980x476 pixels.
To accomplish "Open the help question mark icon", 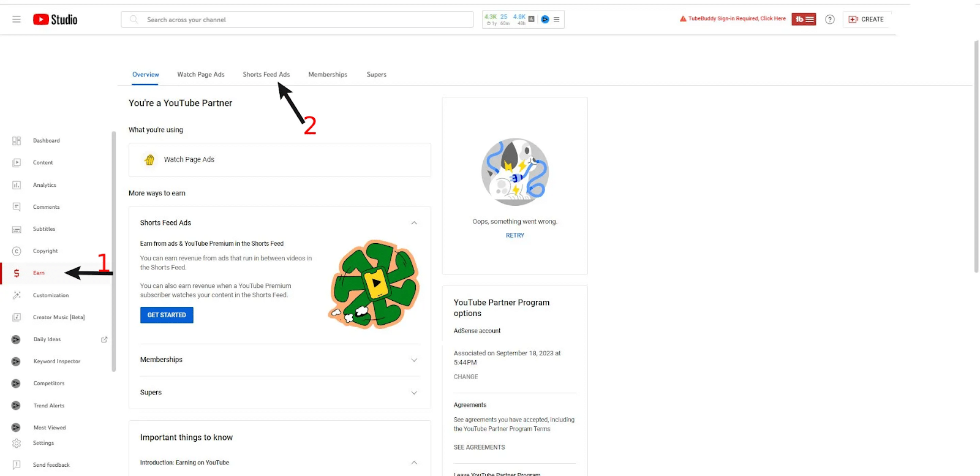I will point(830,20).
